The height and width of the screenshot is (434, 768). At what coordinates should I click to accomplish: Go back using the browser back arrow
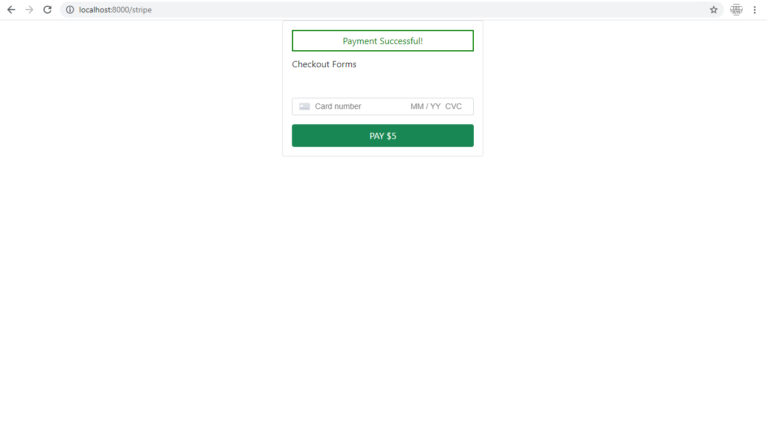[x=11, y=10]
